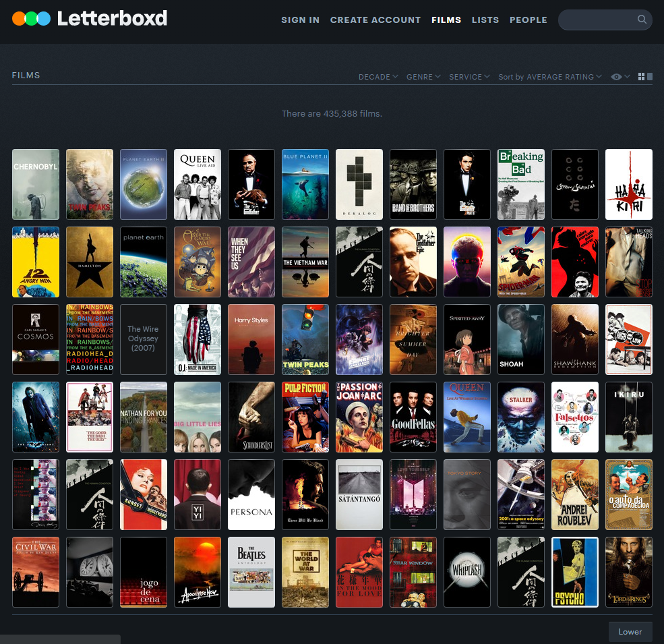
Task: Open the Nathan For You poster
Action: (144, 417)
